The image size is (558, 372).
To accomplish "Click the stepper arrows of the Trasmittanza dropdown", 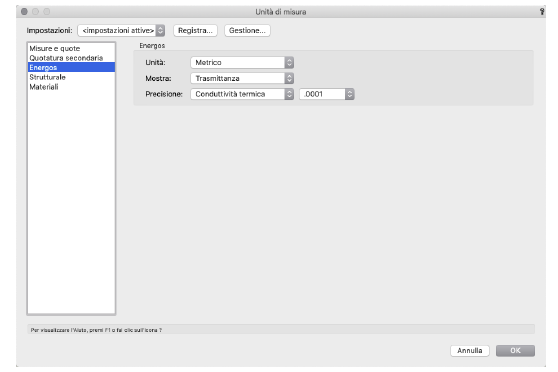I will [x=289, y=78].
